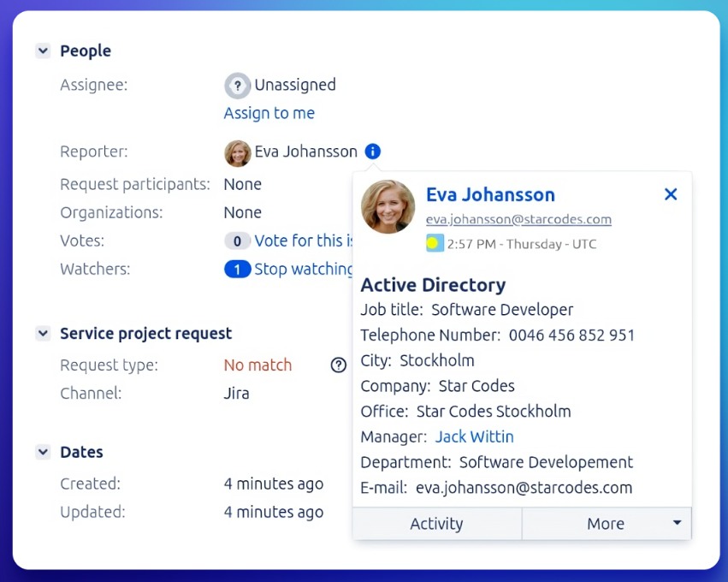The width and height of the screenshot is (728, 582).
Task: Click the Vote for this issue link
Action: pos(304,241)
